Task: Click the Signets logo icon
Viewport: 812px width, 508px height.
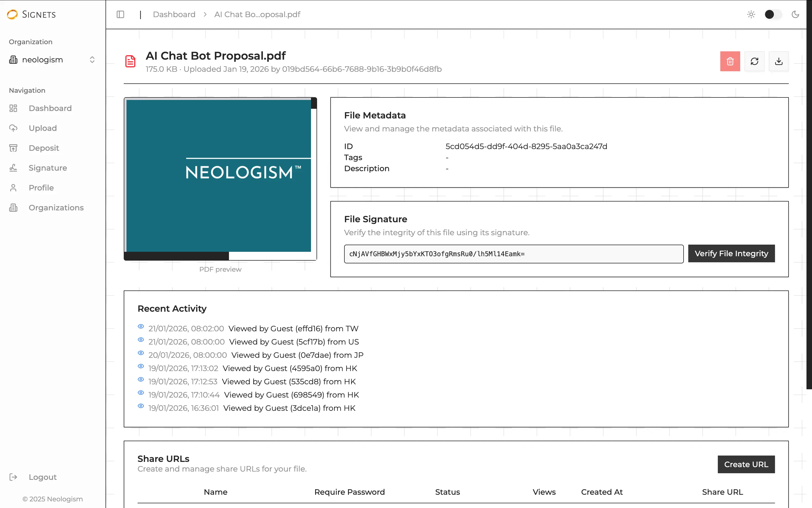Action: [x=12, y=14]
